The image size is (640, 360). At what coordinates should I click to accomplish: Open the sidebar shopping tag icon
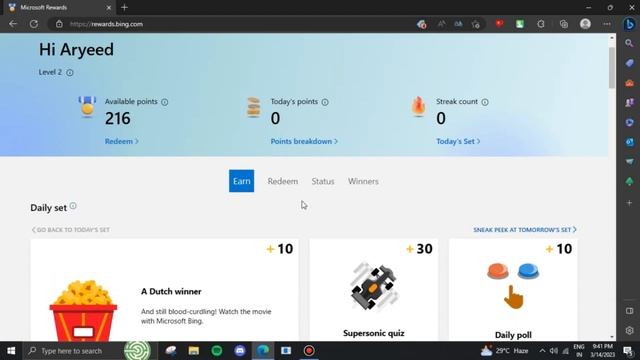pos(629,63)
